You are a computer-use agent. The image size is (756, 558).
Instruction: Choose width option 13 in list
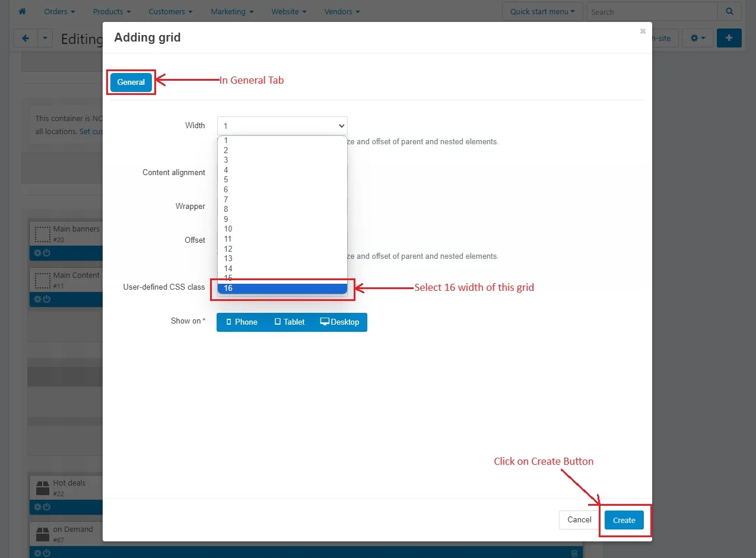(282, 259)
